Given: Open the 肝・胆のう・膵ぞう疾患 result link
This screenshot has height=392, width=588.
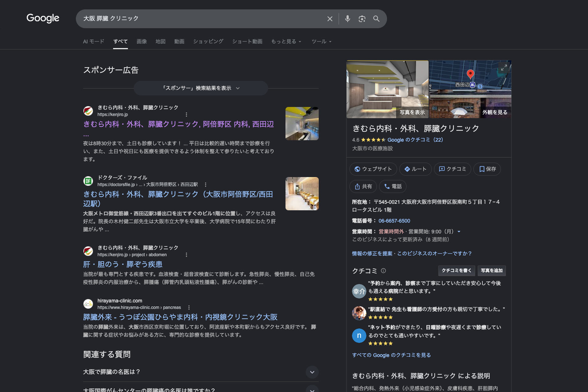Looking at the screenshot, I should [x=123, y=264].
